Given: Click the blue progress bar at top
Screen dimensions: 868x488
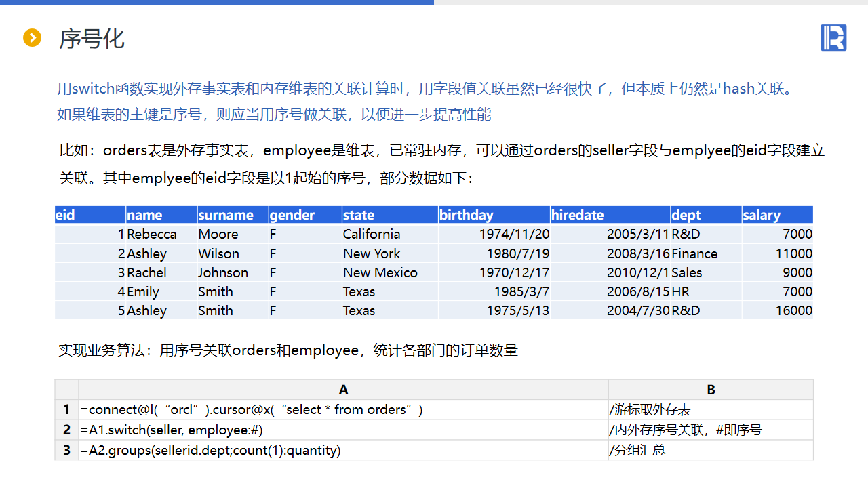Looking at the screenshot, I should click(217, 3).
